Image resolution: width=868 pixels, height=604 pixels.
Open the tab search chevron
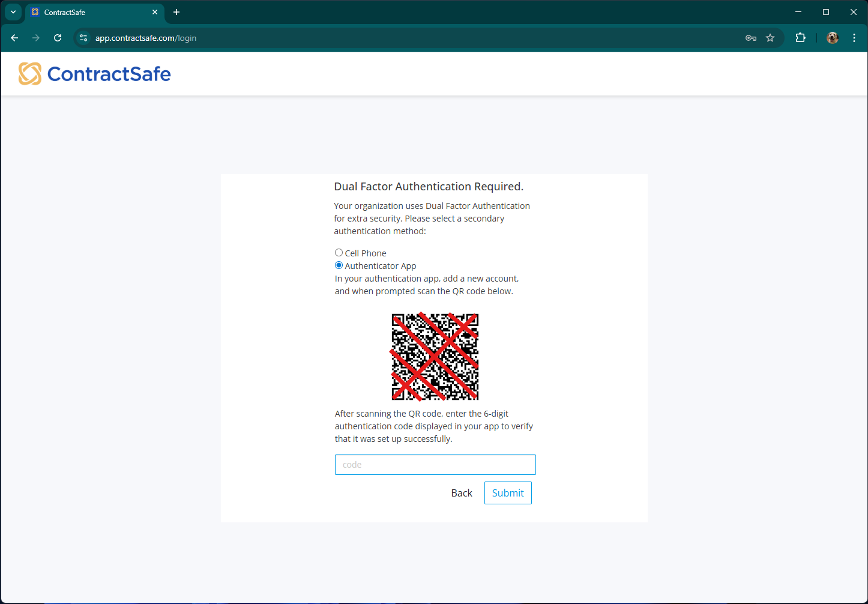pos(13,12)
